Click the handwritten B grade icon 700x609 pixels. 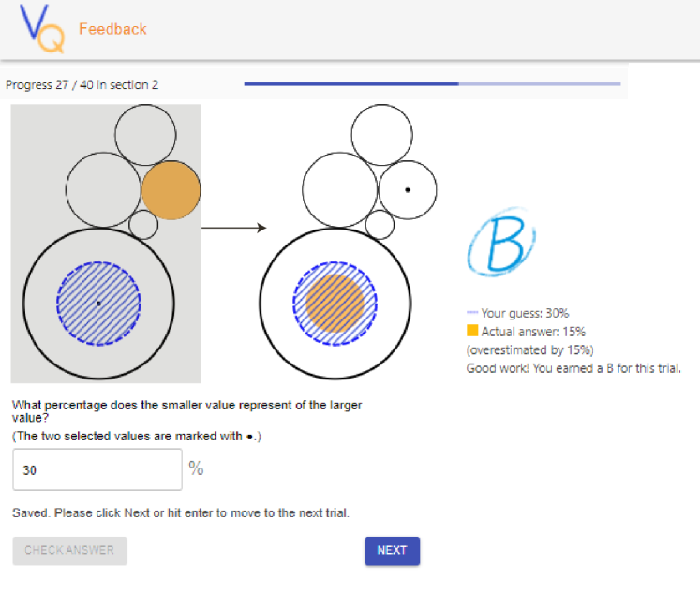coord(501,241)
